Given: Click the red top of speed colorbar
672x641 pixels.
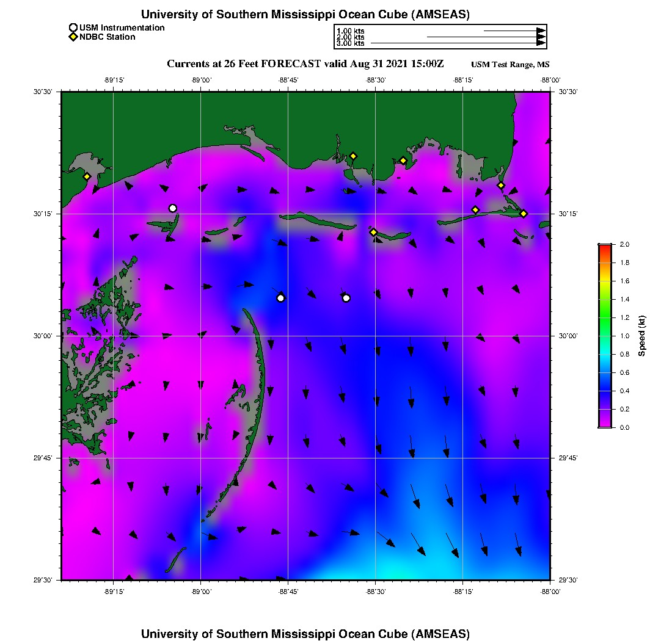Looking at the screenshot, I should coord(605,247).
